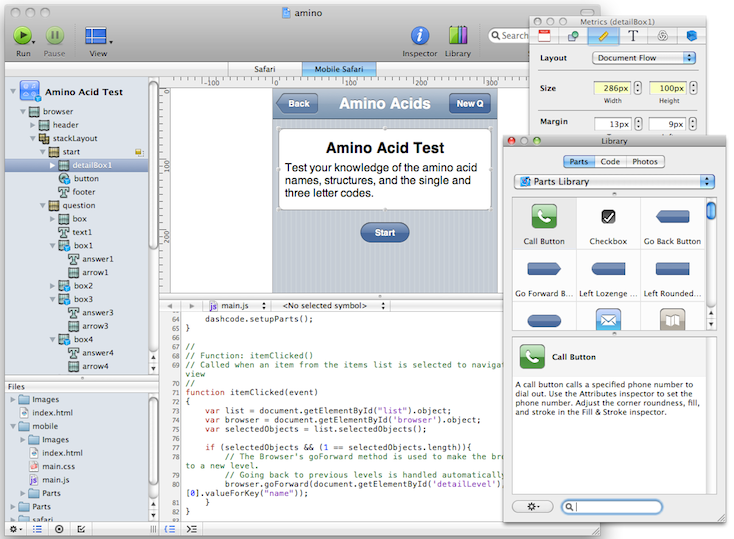Click the code outdent icon below editor
This screenshot has width=734, height=539.
(x=169, y=529)
